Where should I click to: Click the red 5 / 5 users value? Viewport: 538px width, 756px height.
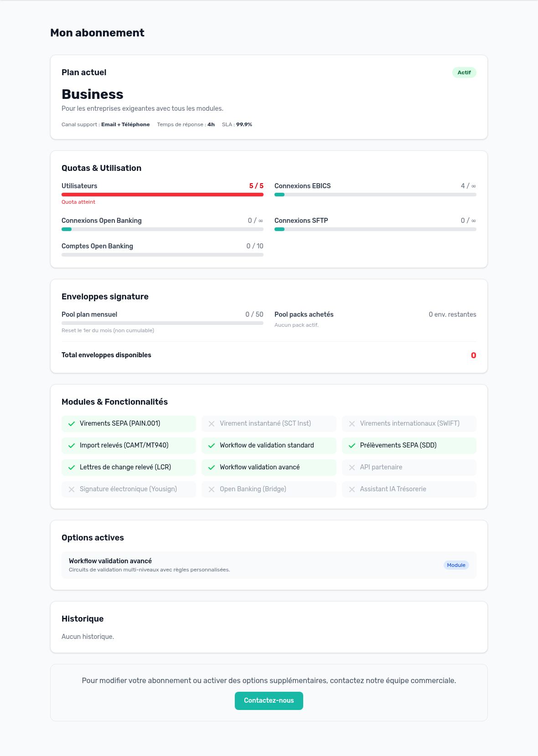tap(256, 186)
